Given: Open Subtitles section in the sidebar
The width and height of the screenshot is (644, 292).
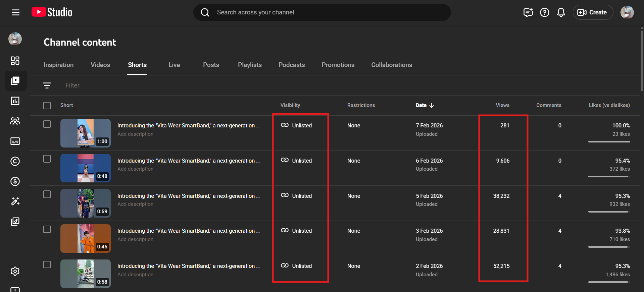Looking at the screenshot, I should (x=15, y=141).
